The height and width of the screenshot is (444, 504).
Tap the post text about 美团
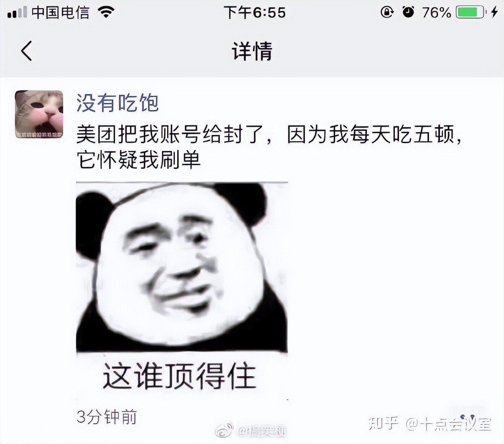(x=270, y=147)
